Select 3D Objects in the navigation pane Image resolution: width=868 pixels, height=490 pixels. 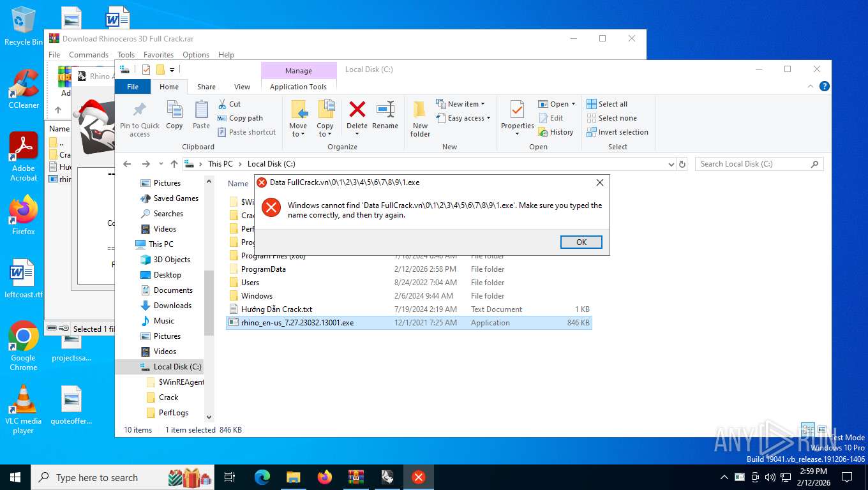[x=172, y=260]
